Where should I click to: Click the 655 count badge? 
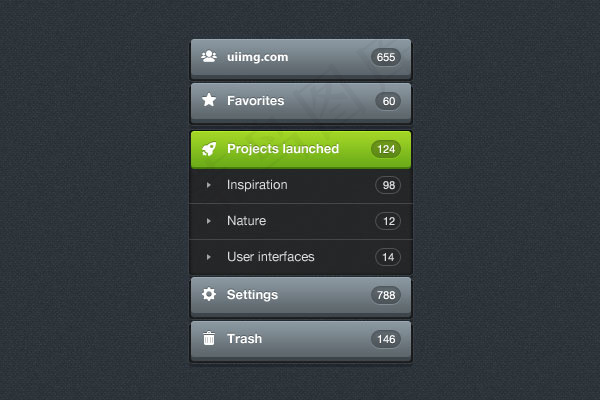(386, 57)
